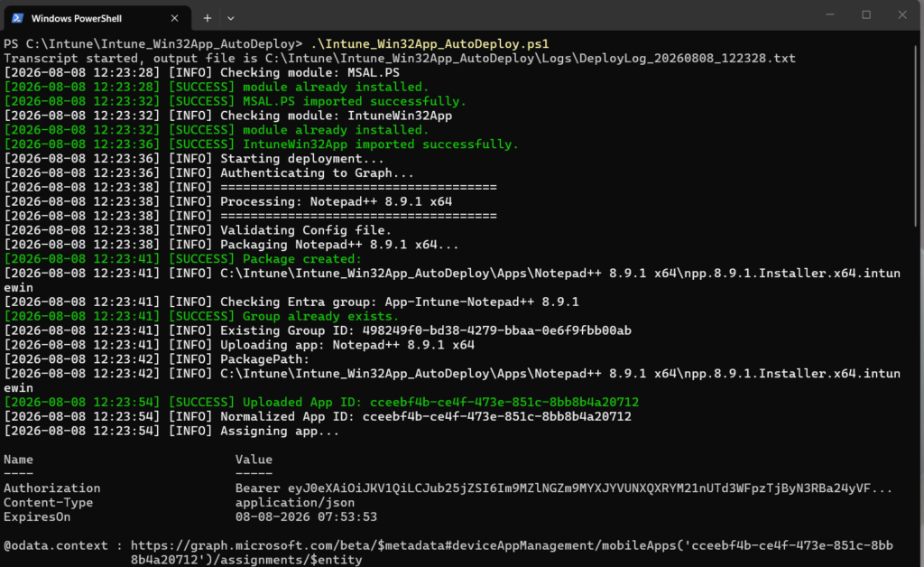Click 'PackagePath:' line
Viewport: 924px width, 567px height.
point(157,359)
